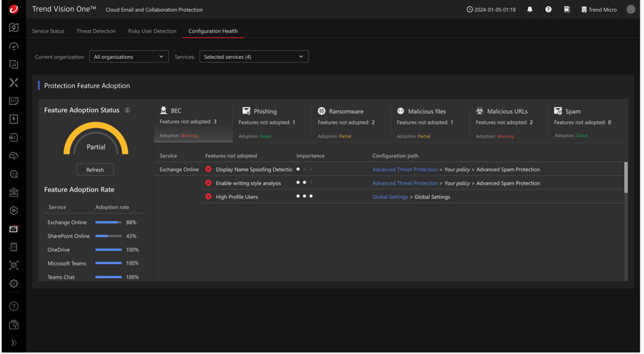This screenshot has width=644, height=354.
Task: Click the Enable writing style analysis text
Action: (x=248, y=183)
